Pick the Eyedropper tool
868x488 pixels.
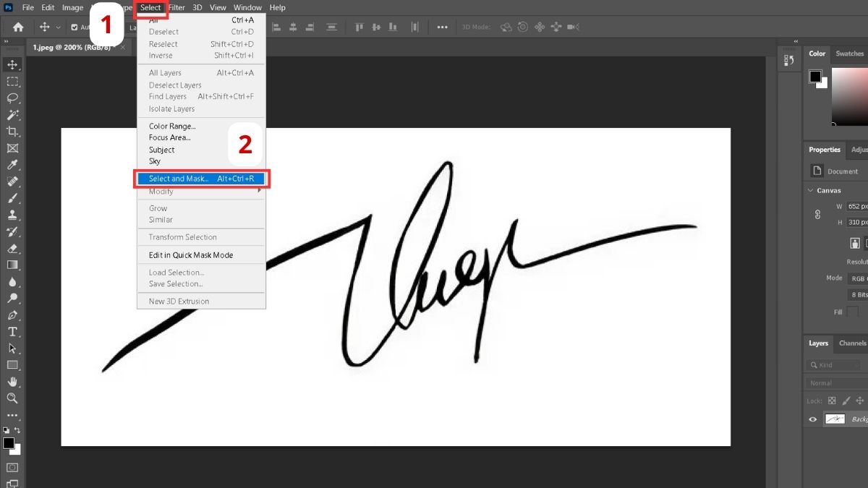(x=12, y=165)
